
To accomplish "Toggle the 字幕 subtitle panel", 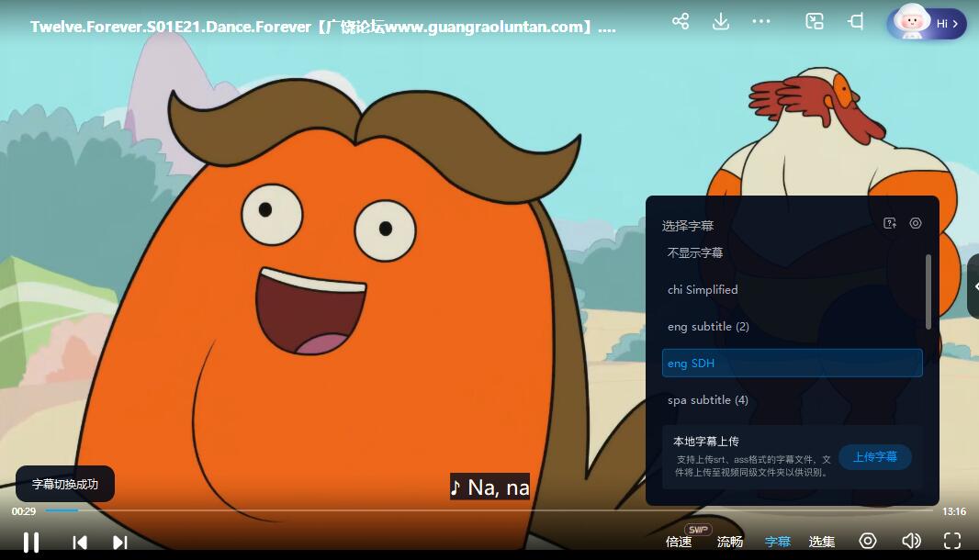I will pyautogui.click(x=777, y=542).
